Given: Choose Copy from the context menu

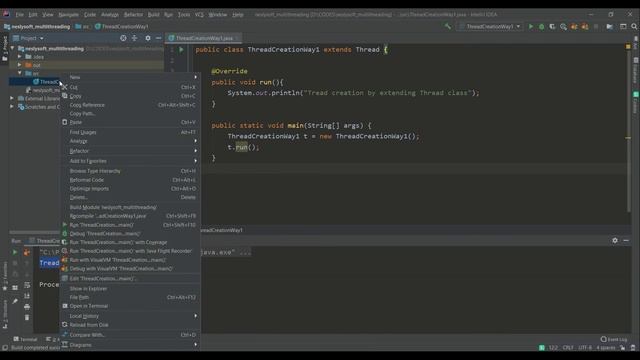Looking at the screenshot, I should click(x=130, y=96).
